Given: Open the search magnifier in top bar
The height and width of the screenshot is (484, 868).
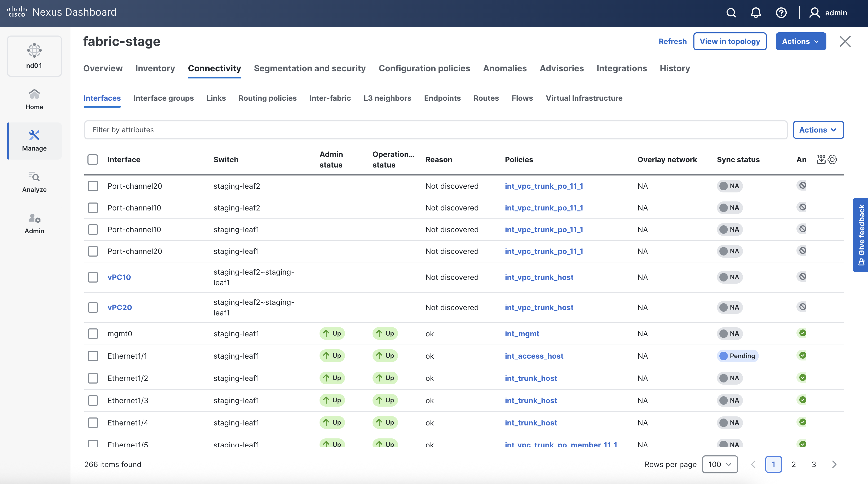Looking at the screenshot, I should point(731,13).
